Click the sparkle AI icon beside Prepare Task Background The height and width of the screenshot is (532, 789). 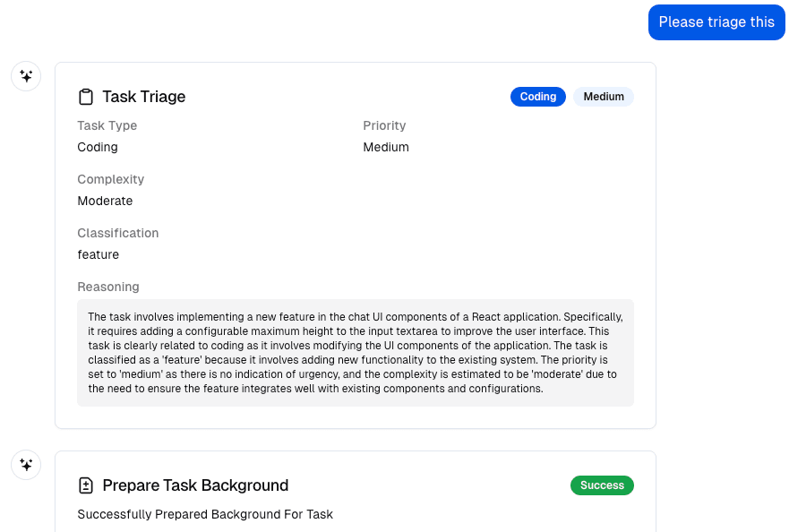coord(26,465)
